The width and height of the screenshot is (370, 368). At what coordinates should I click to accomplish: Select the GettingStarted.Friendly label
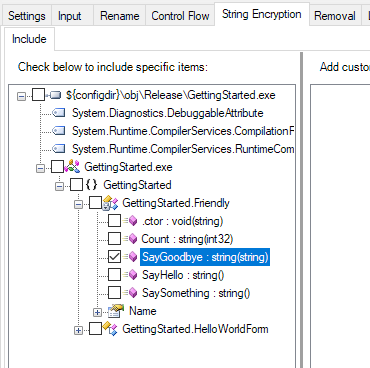click(176, 203)
